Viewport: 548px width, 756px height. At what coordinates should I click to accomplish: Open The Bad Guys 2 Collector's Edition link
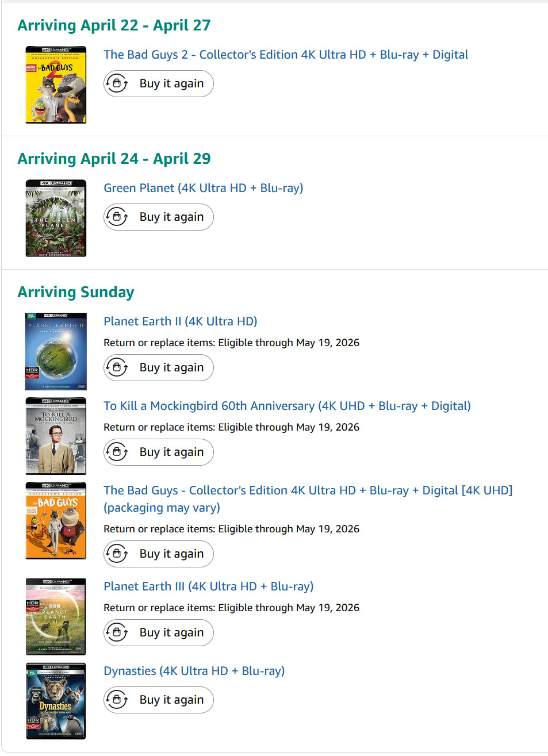point(286,55)
